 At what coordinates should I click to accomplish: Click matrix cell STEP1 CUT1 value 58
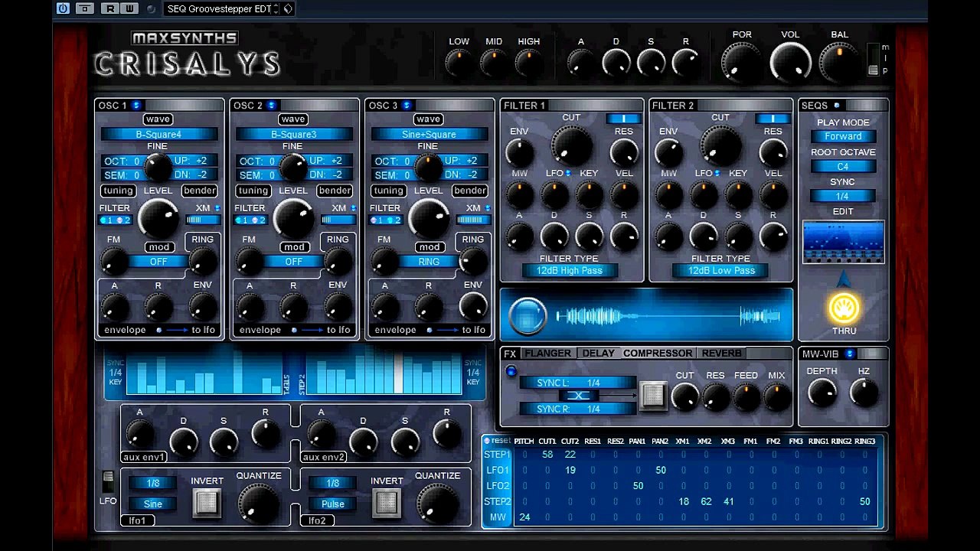click(x=547, y=455)
